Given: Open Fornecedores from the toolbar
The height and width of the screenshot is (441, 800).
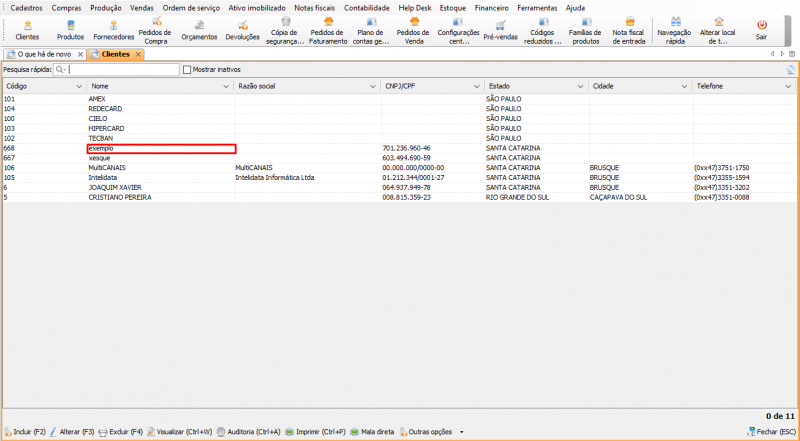Looking at the screenshot, I should pos(113,30).
